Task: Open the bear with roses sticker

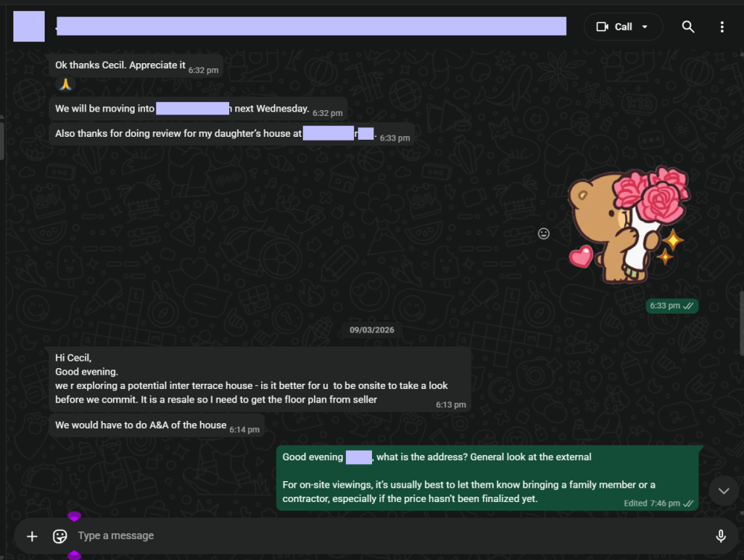Action: [629, 226]
